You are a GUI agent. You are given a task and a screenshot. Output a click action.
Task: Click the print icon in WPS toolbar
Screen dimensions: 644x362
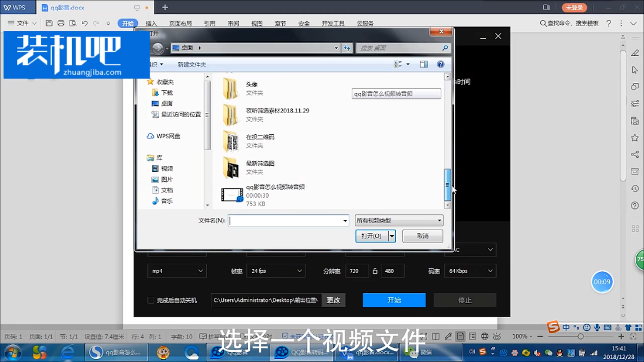click(x=61, y=24)
